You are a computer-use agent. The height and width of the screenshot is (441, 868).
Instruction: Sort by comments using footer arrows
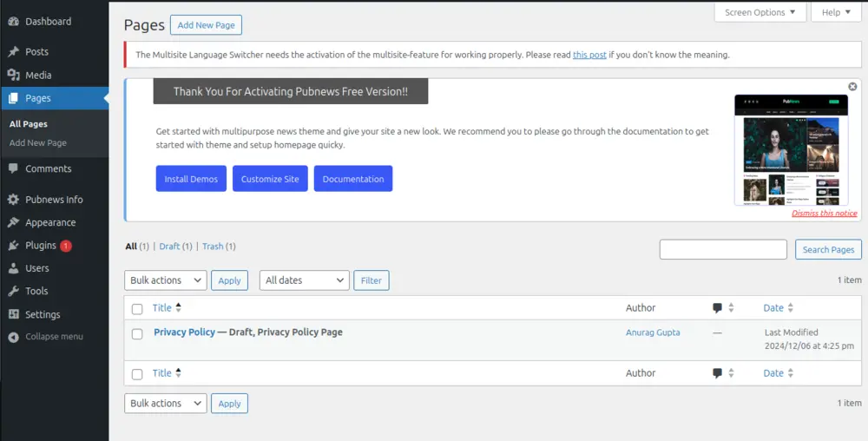click(x=731, y=373)
